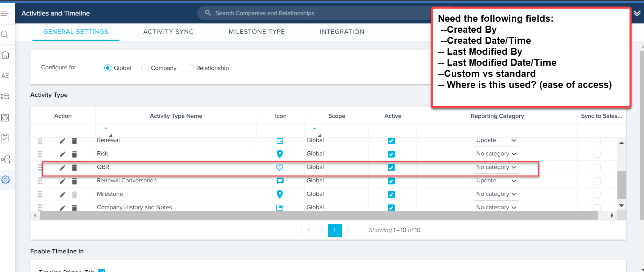Focus Search Companies and Relationships field
Screen dimensions: 644x272
314,13
